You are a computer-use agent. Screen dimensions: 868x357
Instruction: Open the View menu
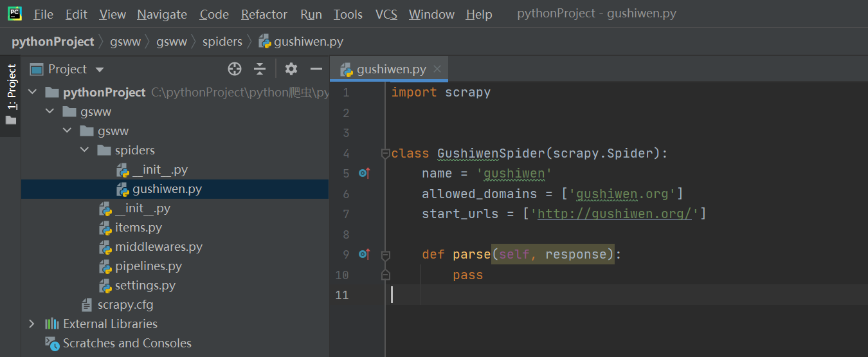tap(113, 14)
